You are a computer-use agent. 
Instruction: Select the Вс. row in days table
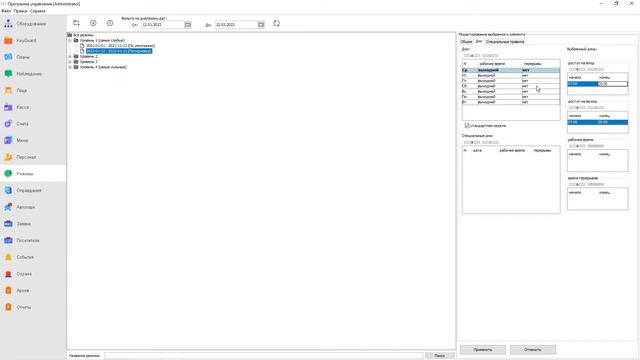click(511, 91)
